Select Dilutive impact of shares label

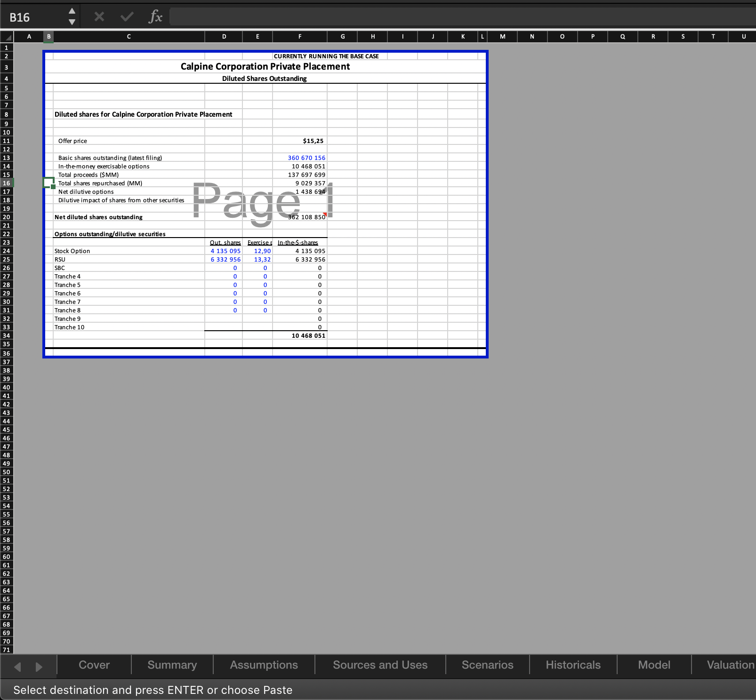(x=121, y=200)
